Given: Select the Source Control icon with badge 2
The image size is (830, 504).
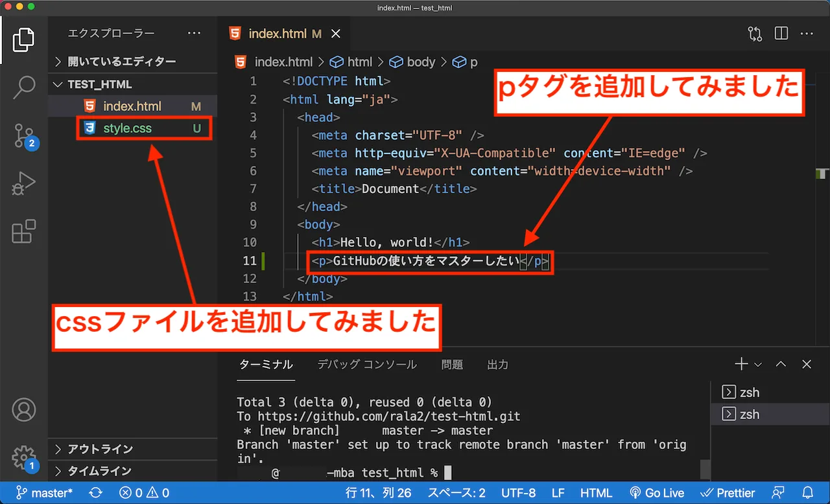Looking at the screenshot, I should [x=24, y=135].
